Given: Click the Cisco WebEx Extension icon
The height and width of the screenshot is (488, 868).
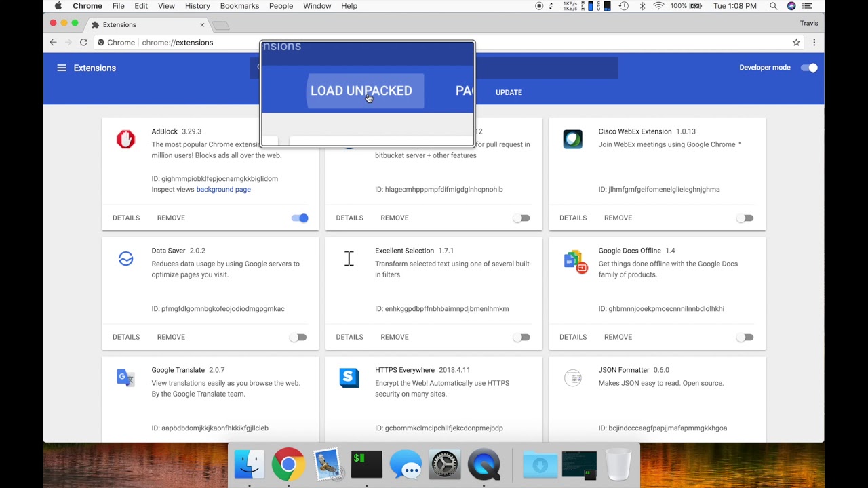Looking at the screenshot, I should pos(572,140).
